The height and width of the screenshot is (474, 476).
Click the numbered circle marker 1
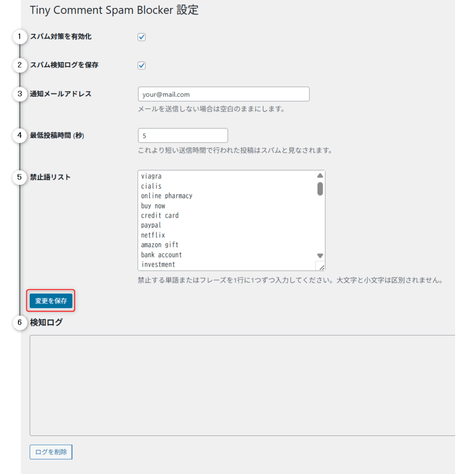pos(20,37)
